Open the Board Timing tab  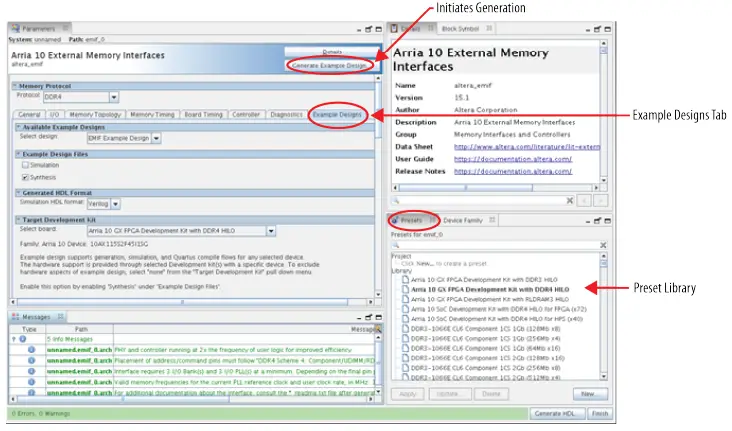click(203, 114)
